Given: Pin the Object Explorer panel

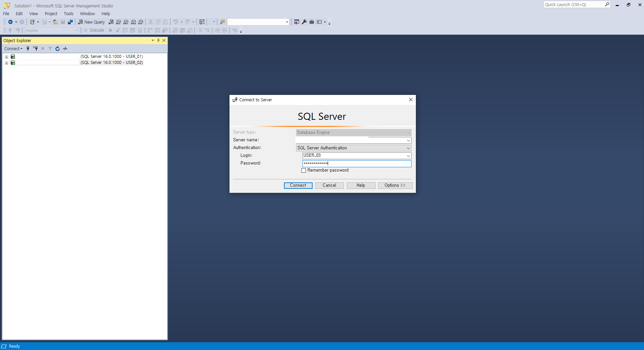Looking at the screenshot, I should tap(158, 40).
